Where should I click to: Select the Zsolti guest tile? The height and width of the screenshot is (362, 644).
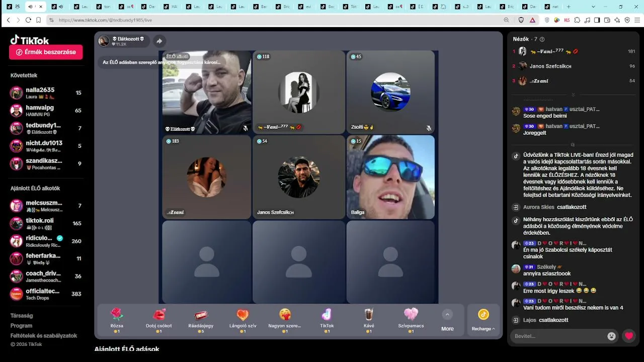point(390,92)
